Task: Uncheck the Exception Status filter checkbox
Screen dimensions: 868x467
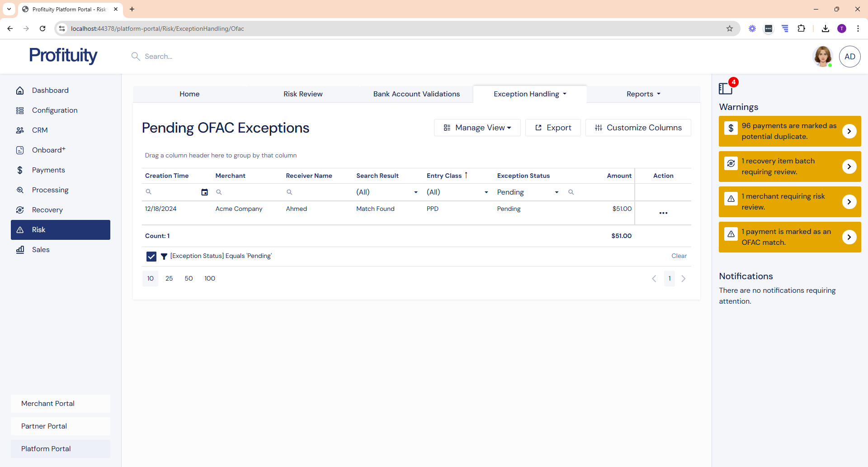Action: point(151,257)
